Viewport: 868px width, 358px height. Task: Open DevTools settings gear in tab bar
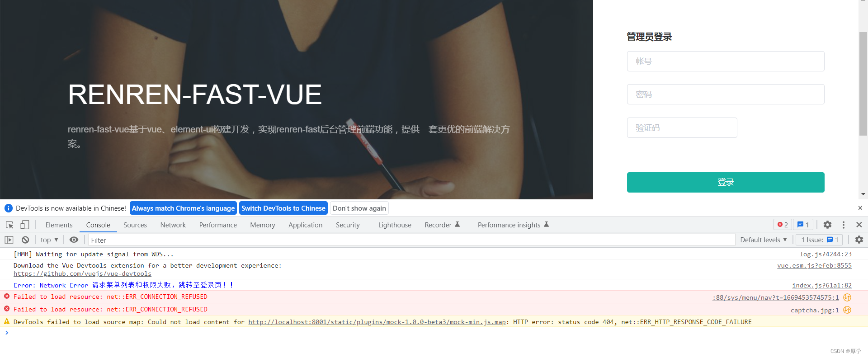(827, 225)
